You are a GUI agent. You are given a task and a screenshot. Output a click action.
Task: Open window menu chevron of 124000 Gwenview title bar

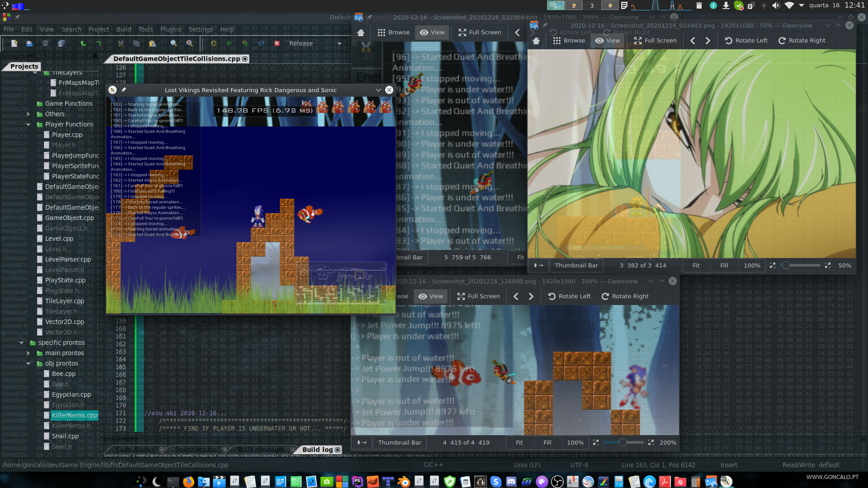click(651, 281)
